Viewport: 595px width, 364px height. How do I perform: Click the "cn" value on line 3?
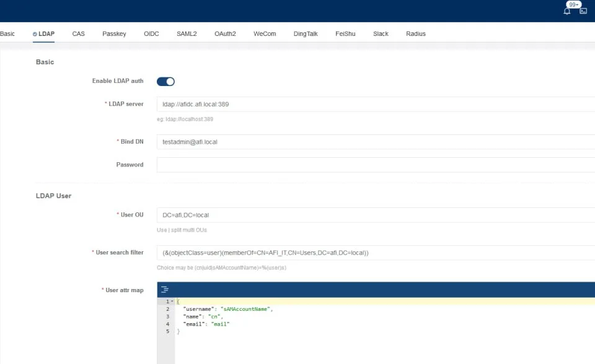point(214,316)
